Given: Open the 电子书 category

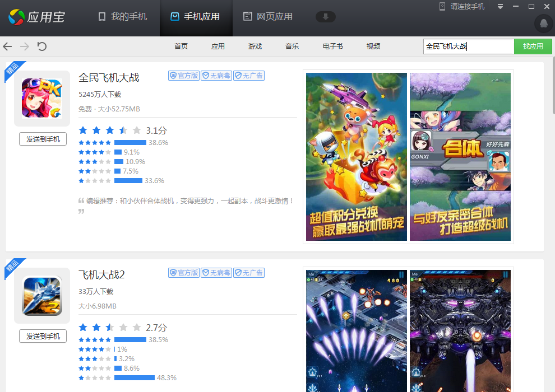Looking at the screenshot, I should (x=332, y=46).
